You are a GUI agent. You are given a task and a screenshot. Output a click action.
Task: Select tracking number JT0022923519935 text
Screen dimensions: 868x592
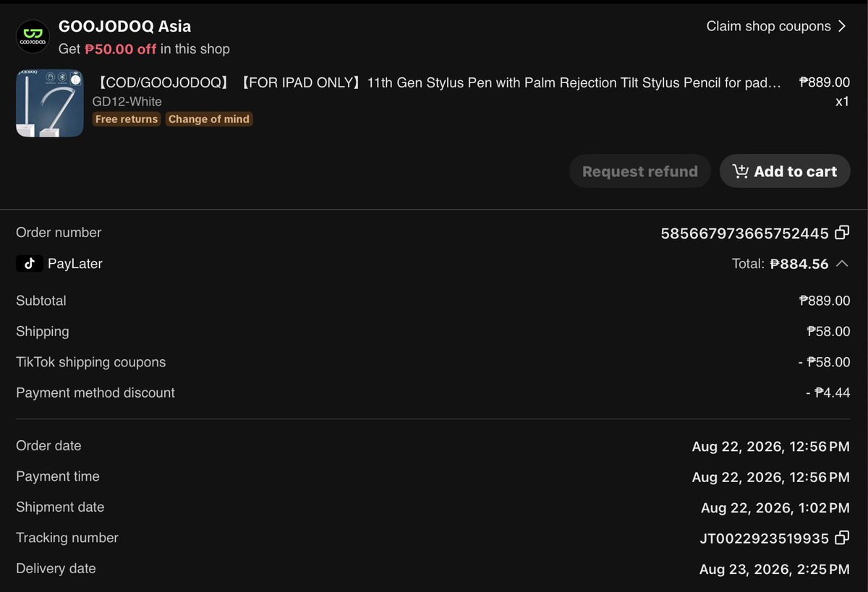tap(765, 539)
